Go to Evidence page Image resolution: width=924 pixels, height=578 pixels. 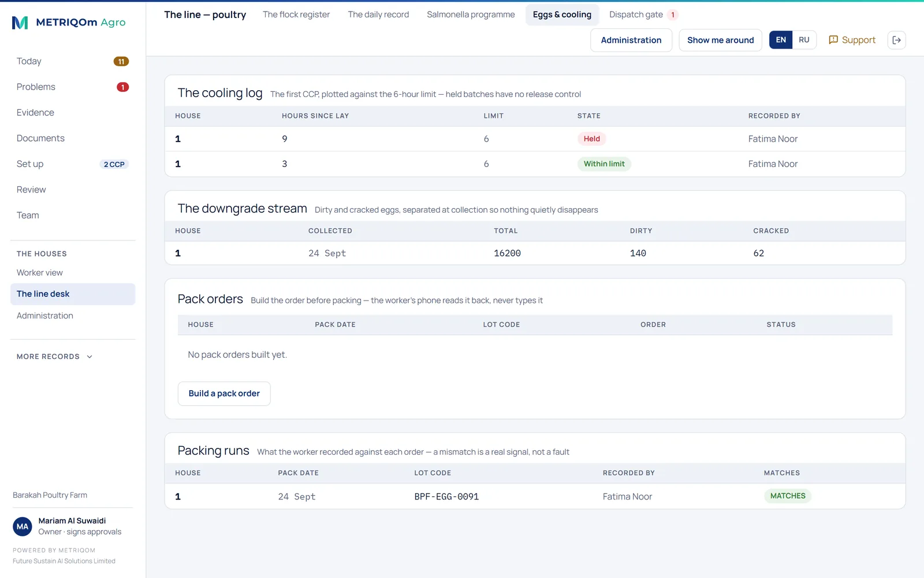point(73,113)
